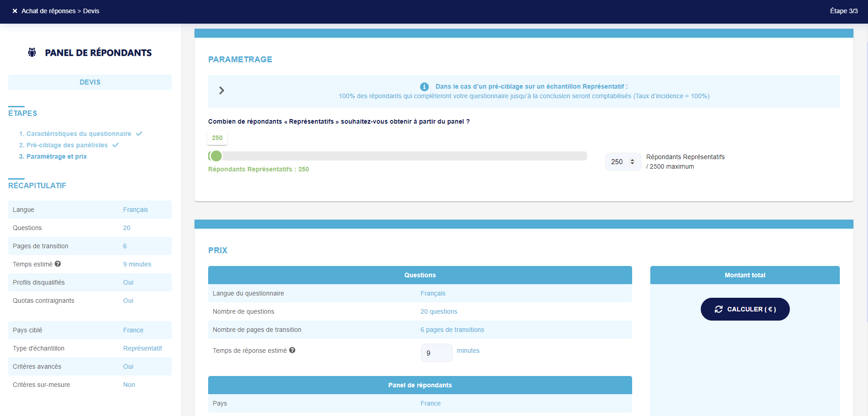Increment the Répondants Représentatifs spinner
This screenshot has height=416, width=868.
632,159
